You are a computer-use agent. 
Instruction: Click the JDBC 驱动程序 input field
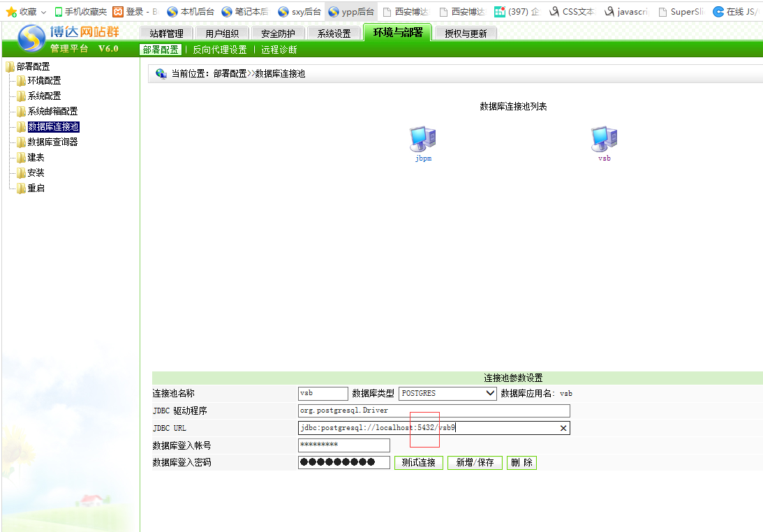coord(434,411)
